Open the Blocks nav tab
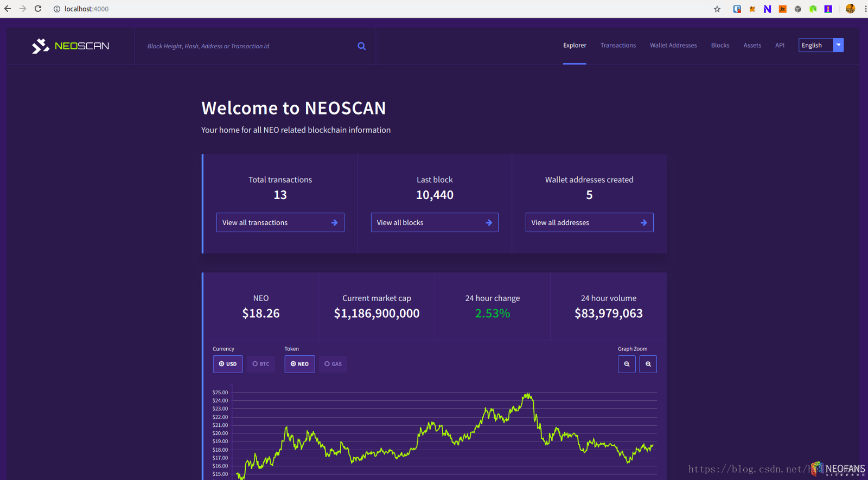Image resolution: width=868 pixels, height=480 pixels. point(720,46)
